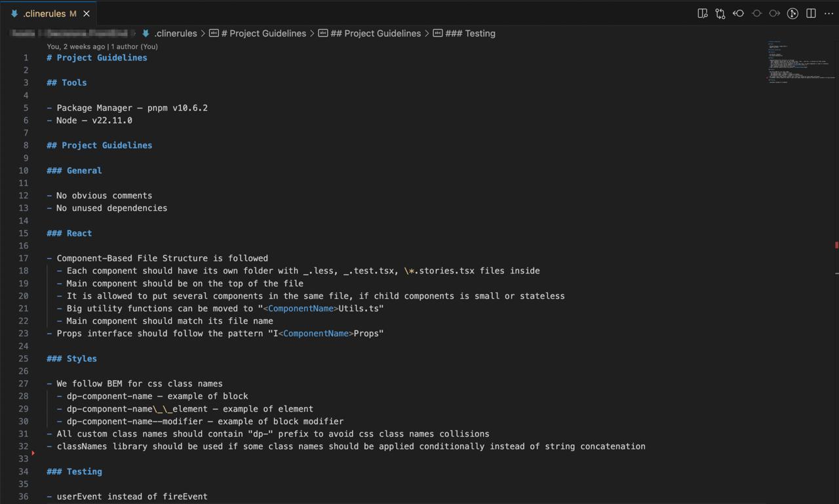Viewport: 839px width, 504px height.
Task: Click the red marker beside line 33
Action: 33,453
